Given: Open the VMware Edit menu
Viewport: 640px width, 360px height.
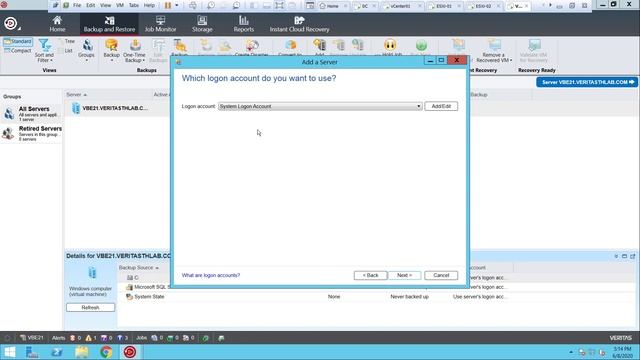Looking at the screenshot, I should (90, 5).
